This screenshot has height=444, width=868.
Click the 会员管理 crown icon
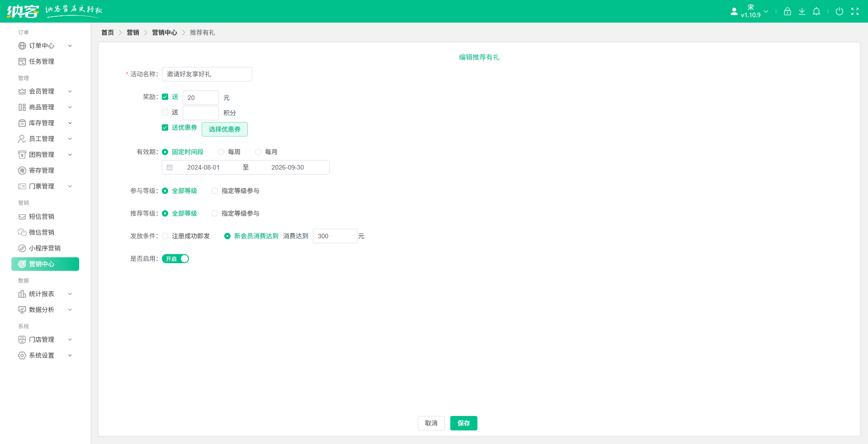pos(22,91)
